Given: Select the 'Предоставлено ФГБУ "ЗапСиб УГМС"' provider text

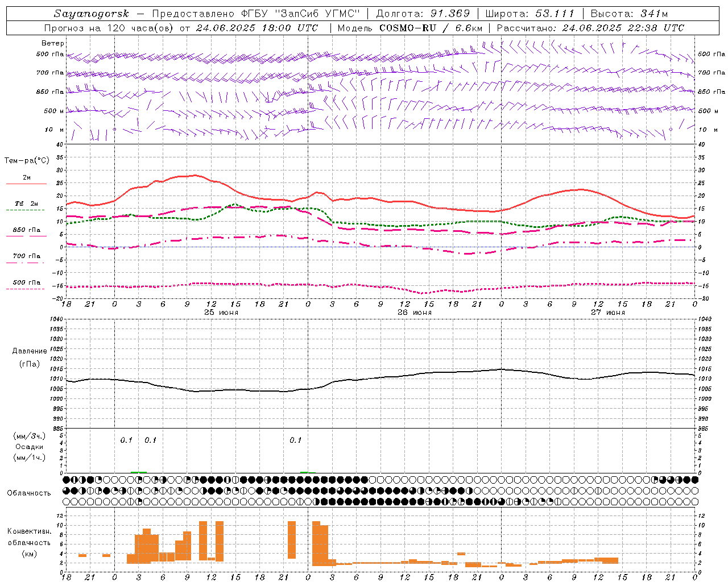Looking at the screenshot, I should pyautogui.click(x=257, y=14).
